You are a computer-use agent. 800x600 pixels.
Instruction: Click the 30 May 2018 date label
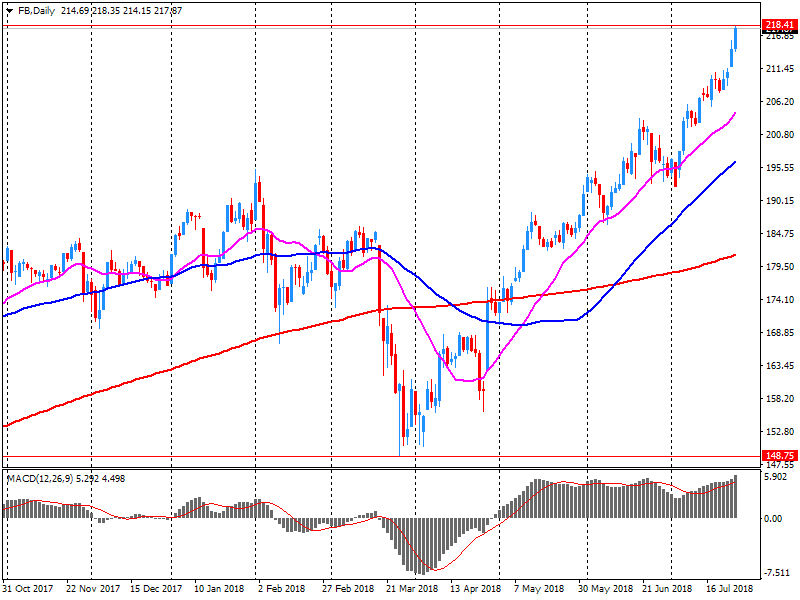605,588
